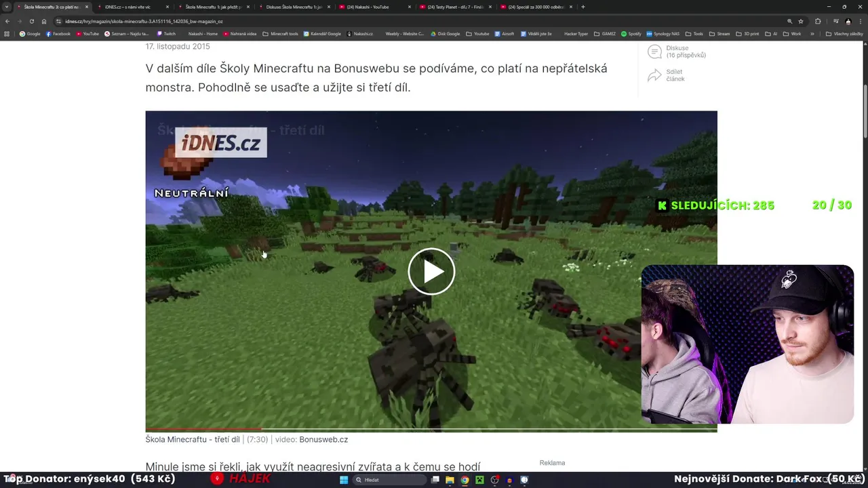Viewport: 868px width, 488px height.
Task: Open the Apps grid in bookmarks bar
Action: 7,33
